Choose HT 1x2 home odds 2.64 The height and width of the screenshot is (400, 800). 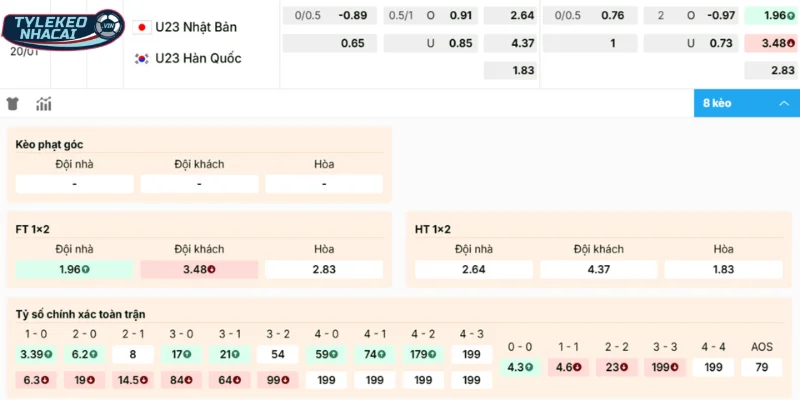pos(474,269)
